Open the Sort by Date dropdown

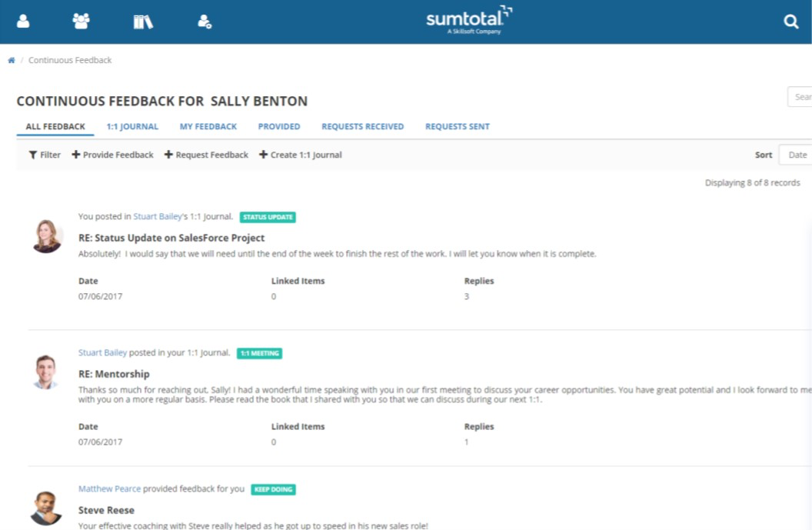coord(797,155)
